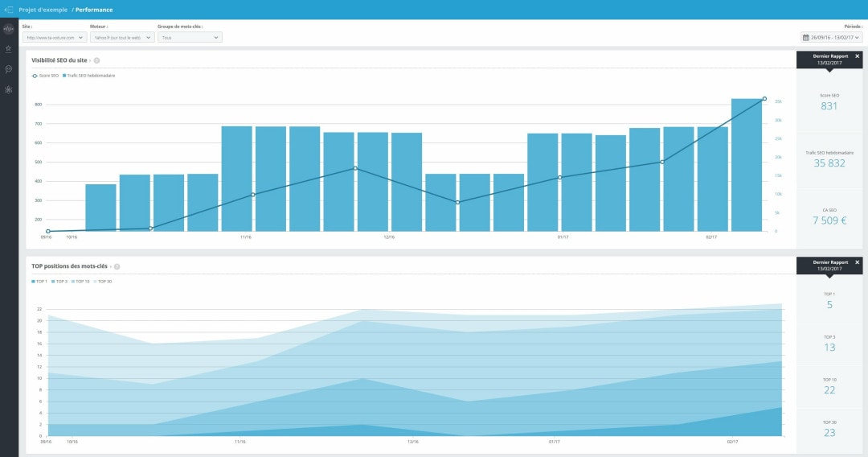This screenshot has width=868, height=457.
Task: Open the Groupe de mots-clés dropdown
Action: click(x=190, y=37)
